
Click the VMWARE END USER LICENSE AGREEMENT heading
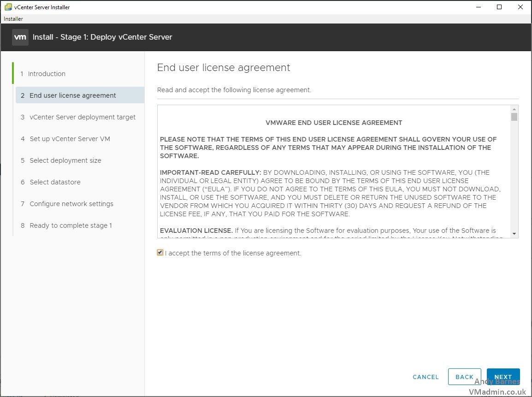click(x=334, y=123)
